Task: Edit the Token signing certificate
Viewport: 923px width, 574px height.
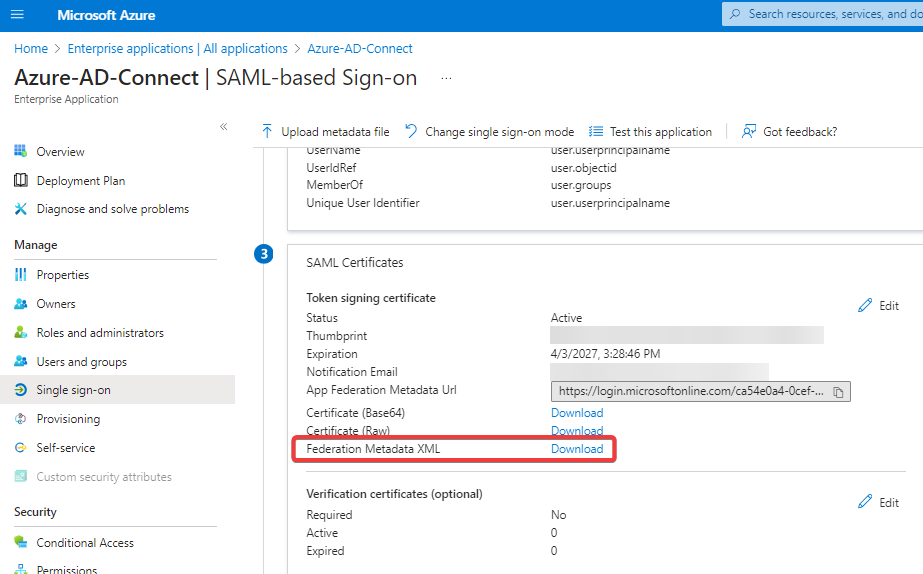Action: click(878, 306)
